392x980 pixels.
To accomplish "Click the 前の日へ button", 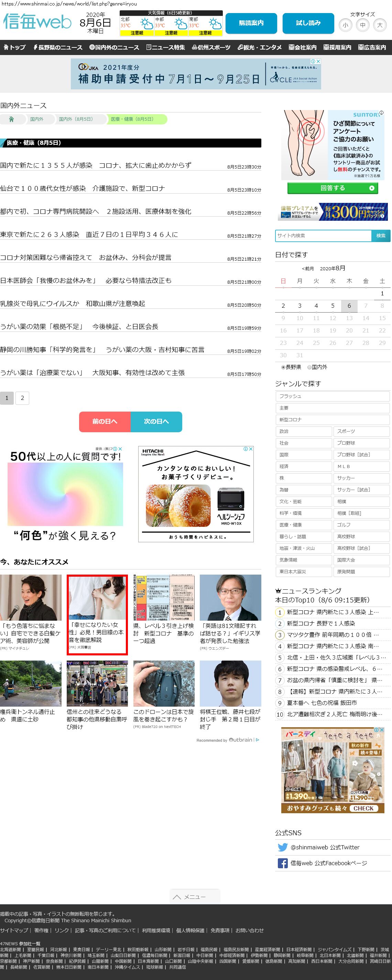I will coord(105,422).
